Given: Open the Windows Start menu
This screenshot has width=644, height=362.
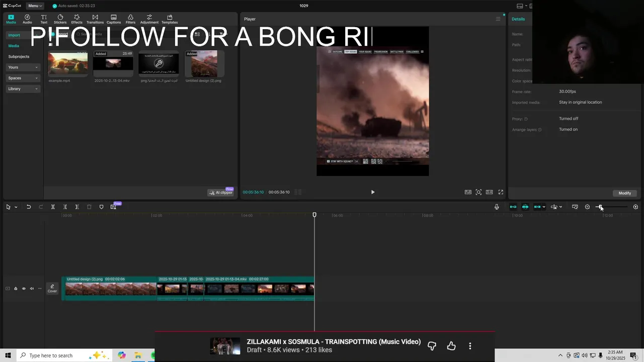Looking at the screenshot, I should coord(8,355).
